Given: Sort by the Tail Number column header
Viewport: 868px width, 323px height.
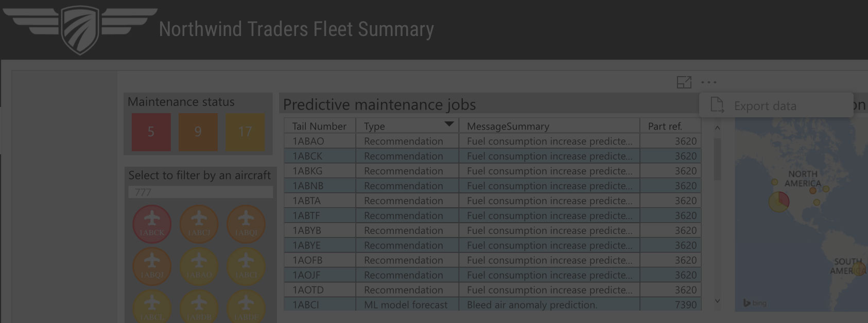Looking at the screenshot, I should click(320, 126).
